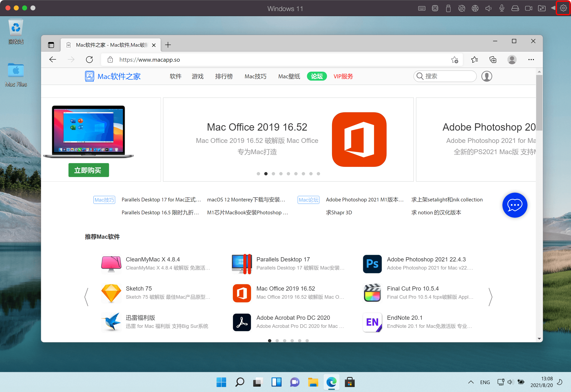Open the Windows Start button
The image size is (571, 392).
(221, 382)
